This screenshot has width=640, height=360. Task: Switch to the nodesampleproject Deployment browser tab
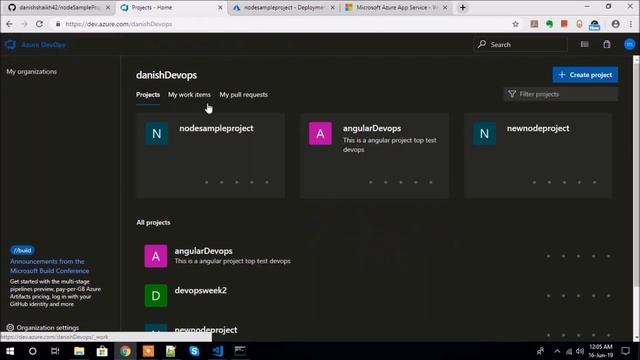(x=284, y=8)
